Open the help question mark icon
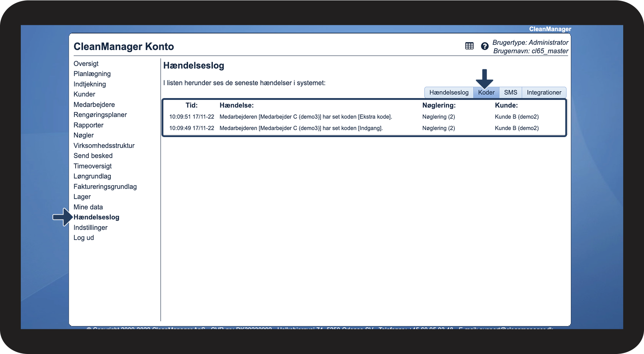This screenshot has width=644, height=354. coord(484,46)
